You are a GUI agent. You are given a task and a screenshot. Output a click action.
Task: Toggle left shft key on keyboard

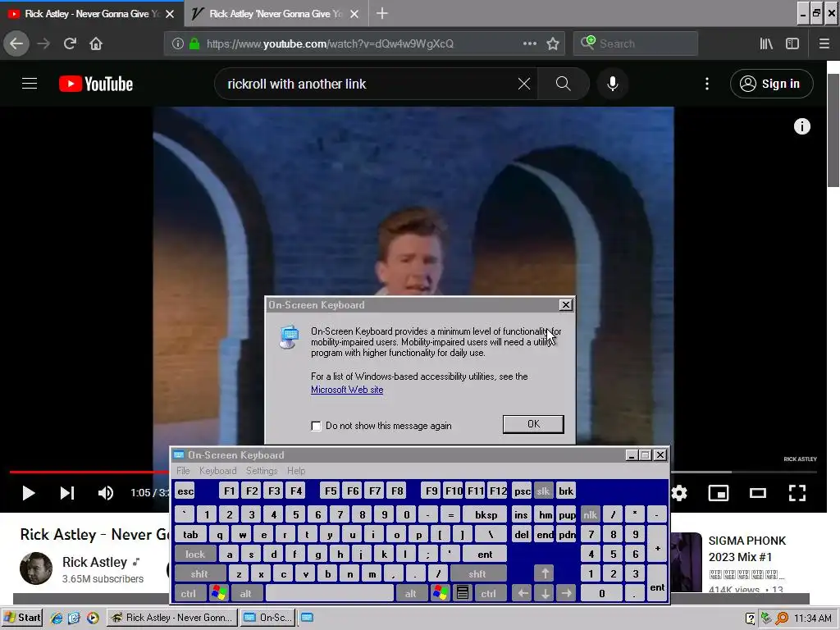(199, 573)
